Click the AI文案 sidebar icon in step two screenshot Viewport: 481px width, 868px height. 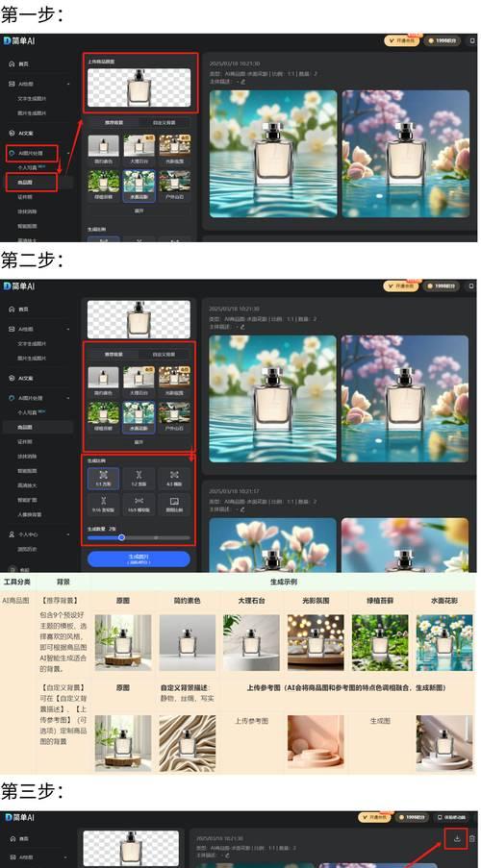tap(12, 378)
